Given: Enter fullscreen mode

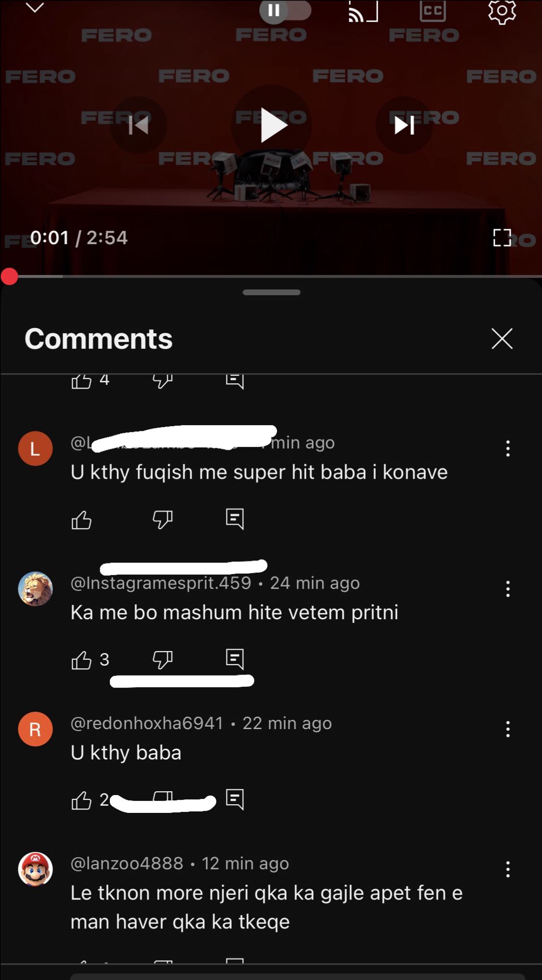Looking at the screenshot, I should 502,237.
